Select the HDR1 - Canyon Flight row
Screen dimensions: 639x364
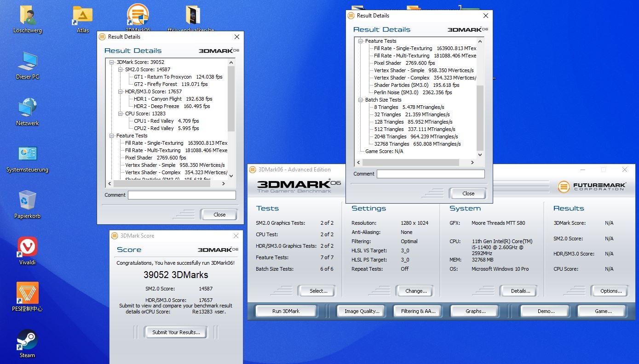[173, 99]
